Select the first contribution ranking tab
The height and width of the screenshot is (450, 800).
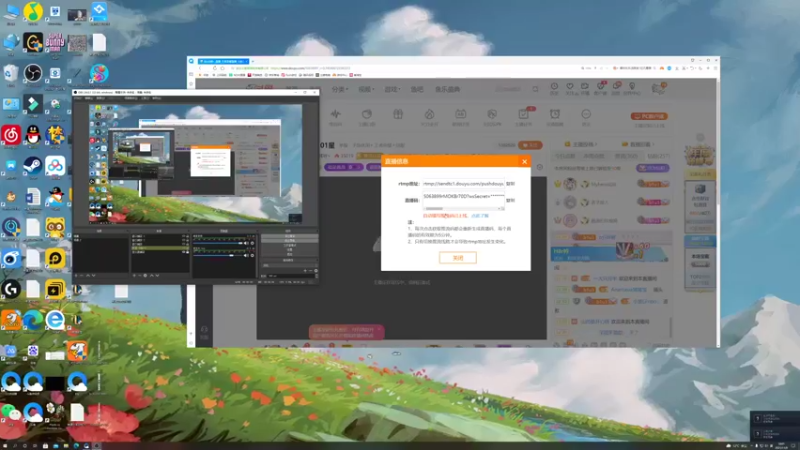tap(565, 156)
